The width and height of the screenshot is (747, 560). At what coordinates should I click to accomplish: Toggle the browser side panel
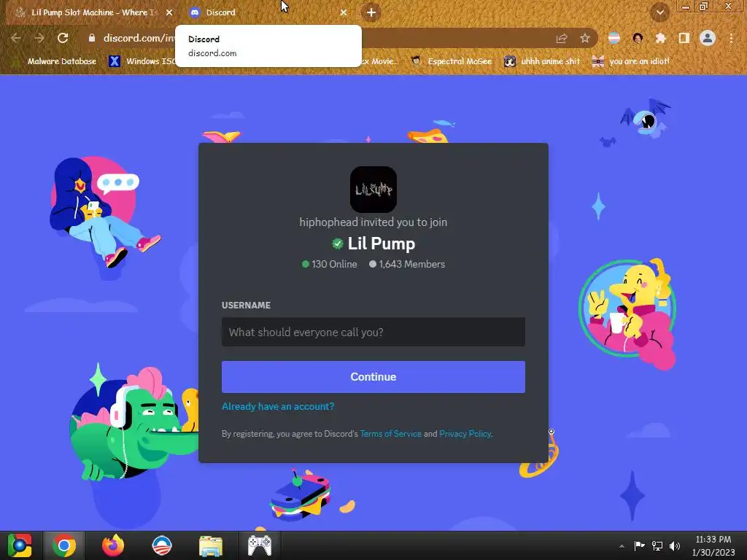click(x=684, y=38)
